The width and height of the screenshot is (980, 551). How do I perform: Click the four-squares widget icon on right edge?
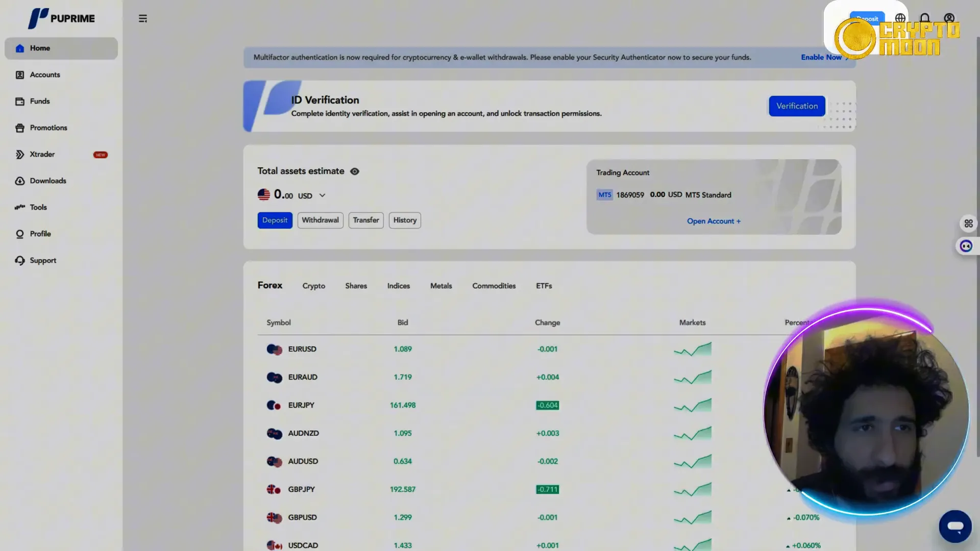click(x=968, y=223)
